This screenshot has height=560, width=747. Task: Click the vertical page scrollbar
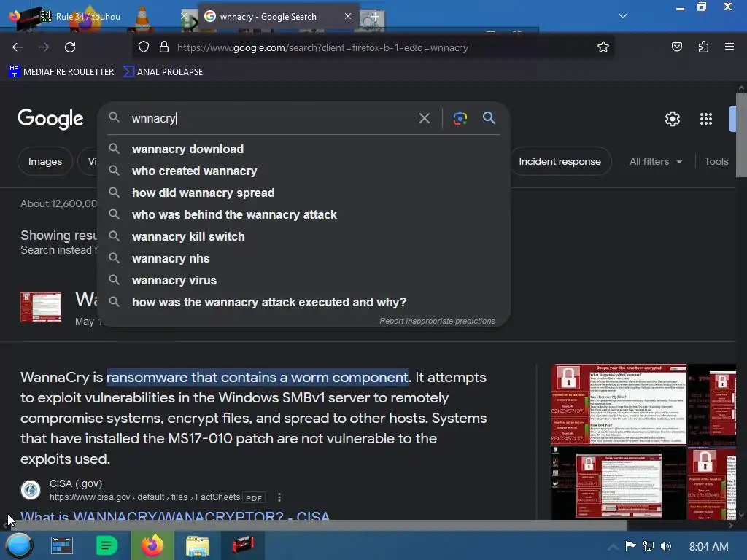(x=741, y=135)
